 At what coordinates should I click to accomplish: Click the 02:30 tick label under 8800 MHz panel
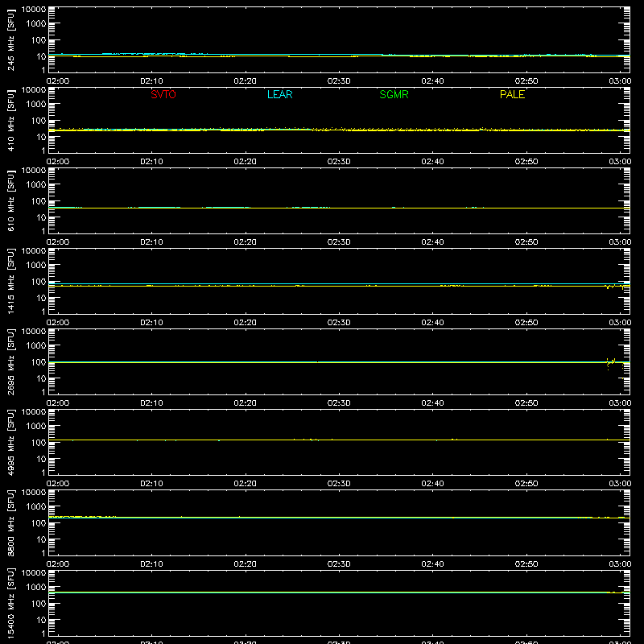[x=339, y=564]
